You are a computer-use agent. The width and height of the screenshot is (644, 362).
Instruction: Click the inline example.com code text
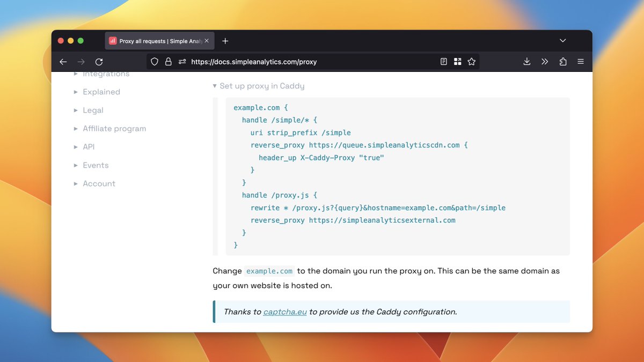tap(269, 271)
